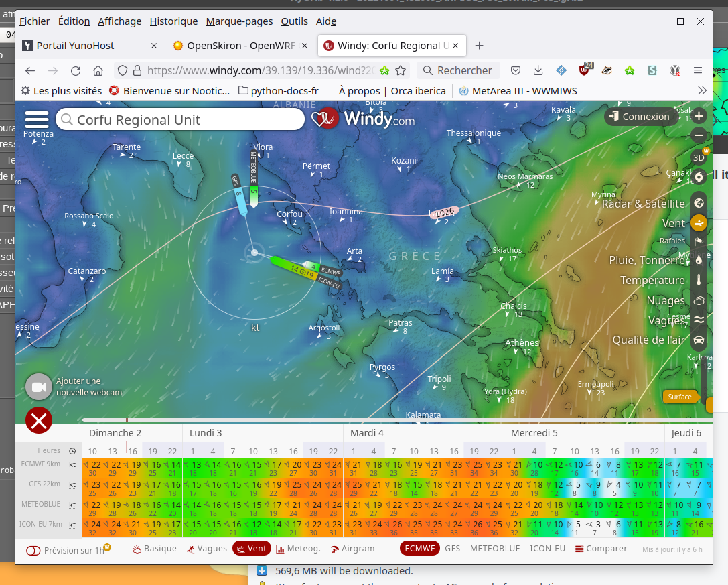Select the ICON-EU forecast model

[x=547, y=549]
